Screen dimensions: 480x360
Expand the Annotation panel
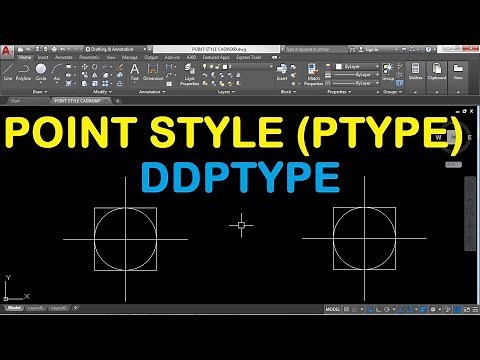tap(152, 92)
